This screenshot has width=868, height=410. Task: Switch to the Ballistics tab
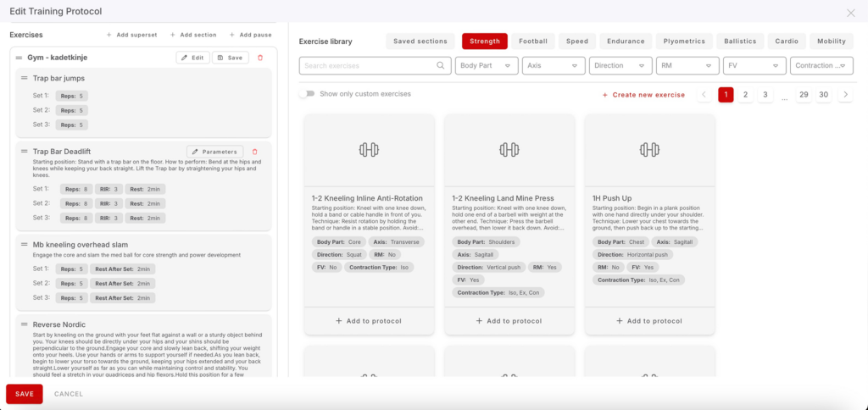[x=740, y=41]
